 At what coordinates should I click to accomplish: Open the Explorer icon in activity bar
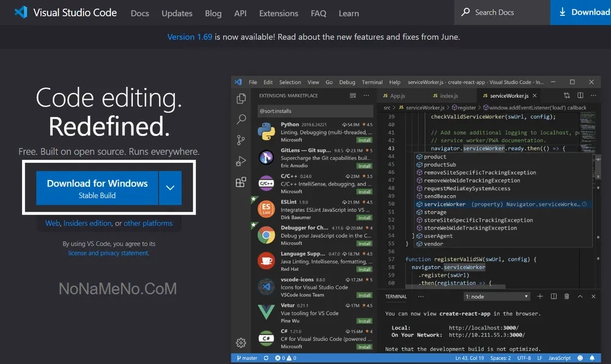point(241,99)
